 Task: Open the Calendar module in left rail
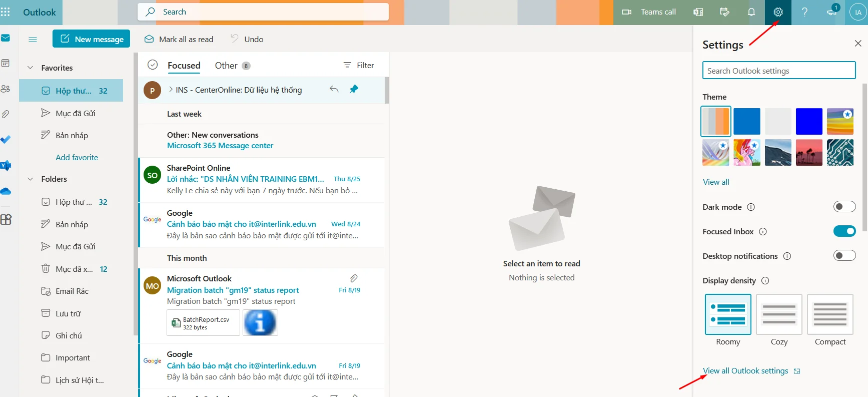[6, 63]
